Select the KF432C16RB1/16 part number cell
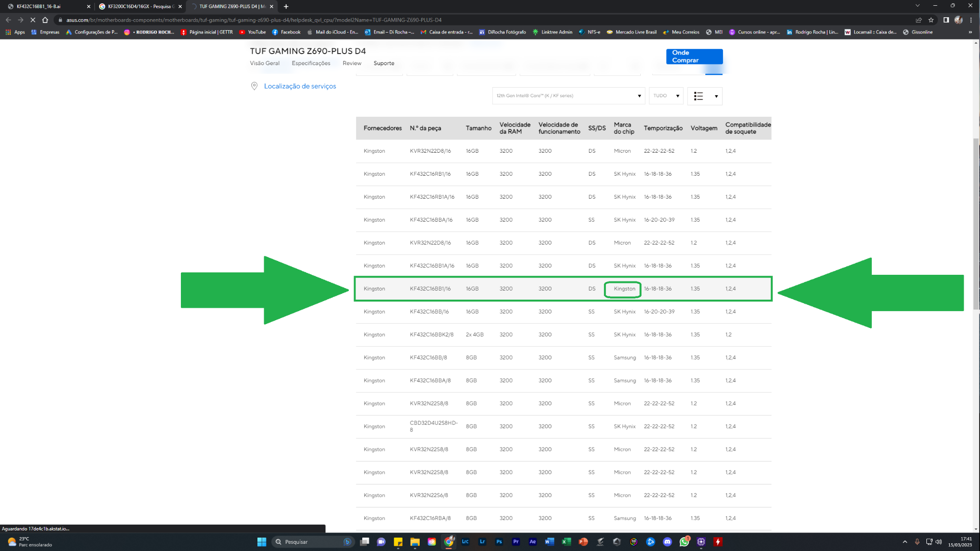This screenshot has height=551, width=980. (430, 174)
